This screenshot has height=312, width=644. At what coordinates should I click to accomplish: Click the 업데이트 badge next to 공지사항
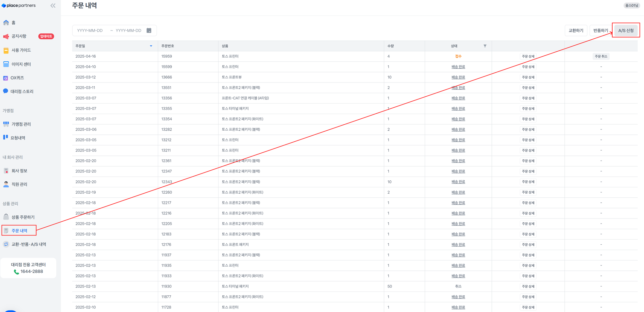[46, 36]
